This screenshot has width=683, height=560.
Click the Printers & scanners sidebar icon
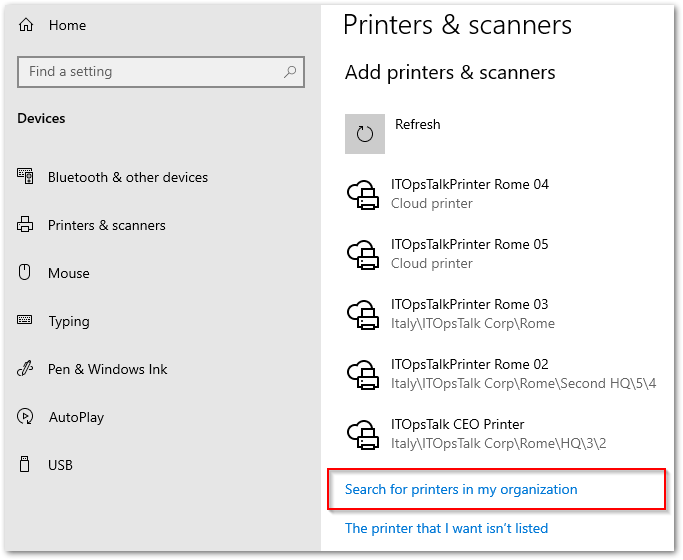coord(25,224)
